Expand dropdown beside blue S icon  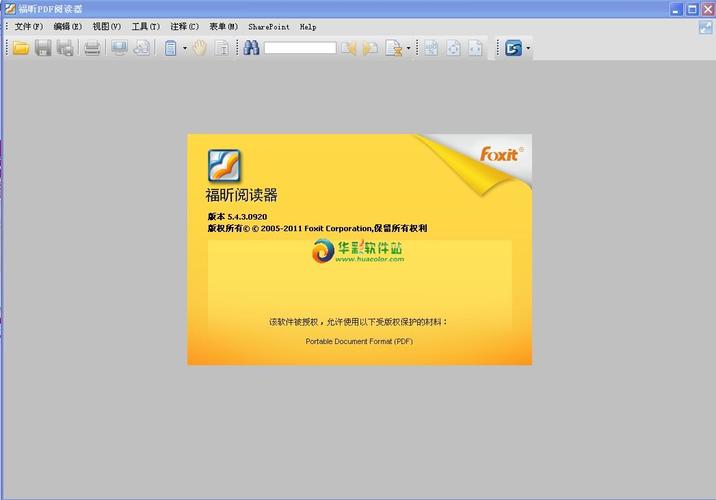click(x=528, y=48)
